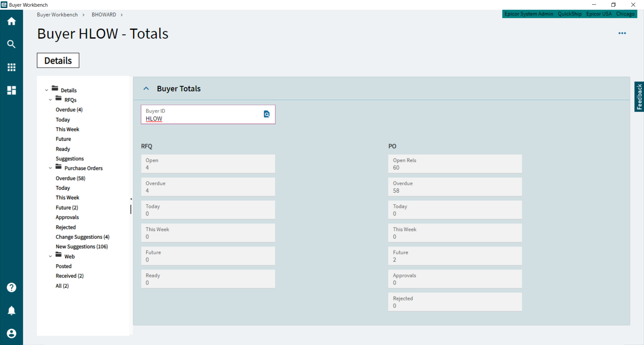Click the RFQs folder icon in tree
The width and height of the screenshot is (644, 345).
tap(59, 98)
